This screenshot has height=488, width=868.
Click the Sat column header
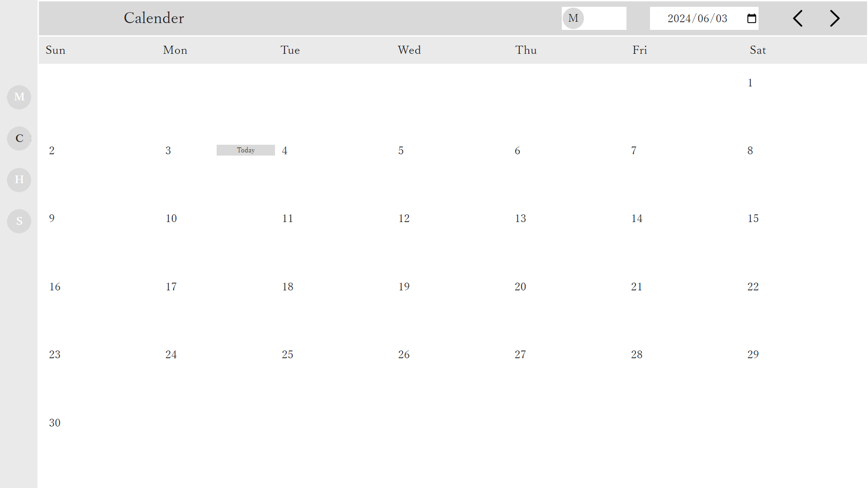tap(758, 50)
